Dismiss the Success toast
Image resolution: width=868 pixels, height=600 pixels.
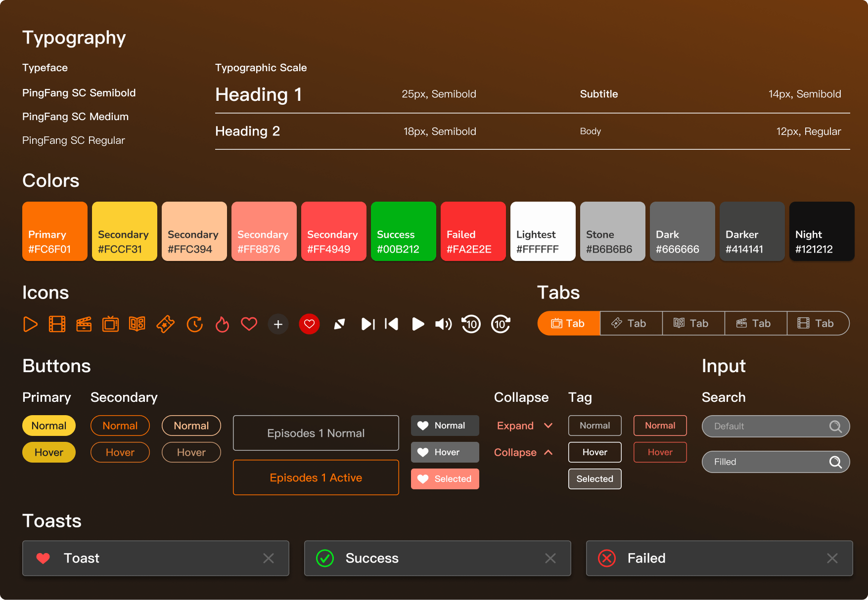(x=550, y=558)
